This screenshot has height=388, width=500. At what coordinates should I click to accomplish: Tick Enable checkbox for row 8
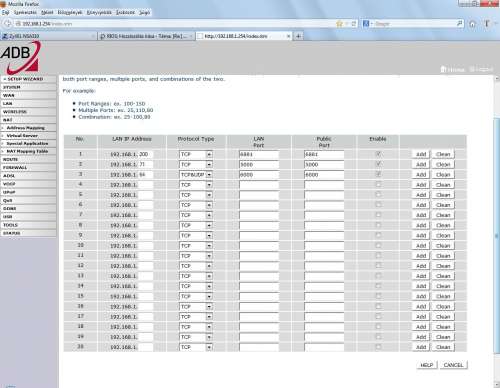tap(378, 225)
